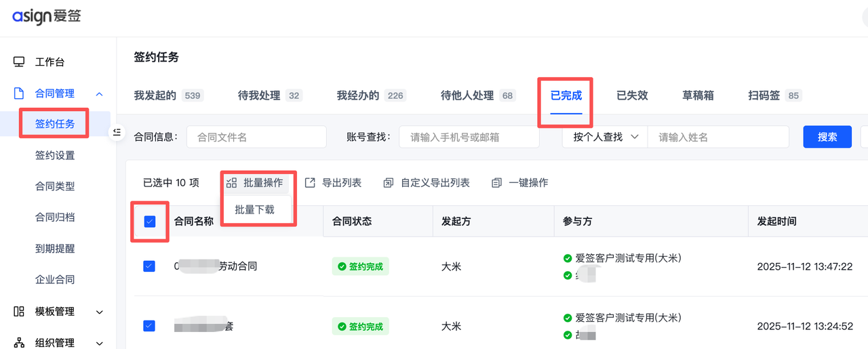The image size is (868, 349).
Task: Collapse sidebar with the toggle icon
Action: [117, 132]
